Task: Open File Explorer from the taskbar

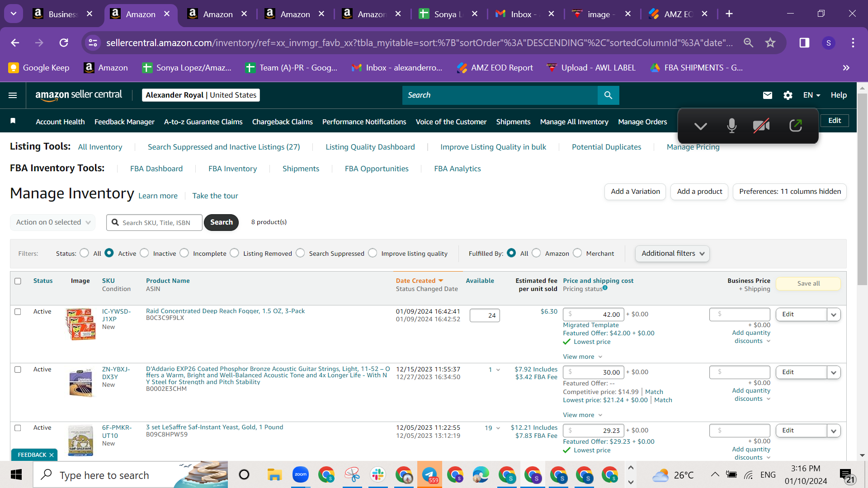Action: [x=274, y=475]
